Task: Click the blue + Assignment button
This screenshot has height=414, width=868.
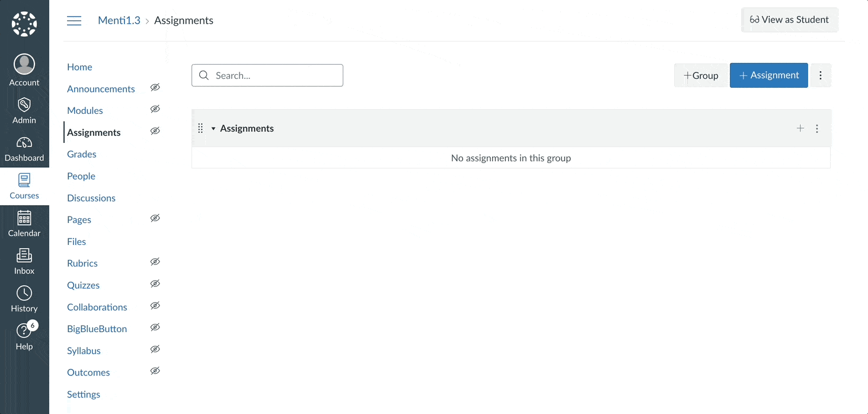Action: [x=769, y=75]
